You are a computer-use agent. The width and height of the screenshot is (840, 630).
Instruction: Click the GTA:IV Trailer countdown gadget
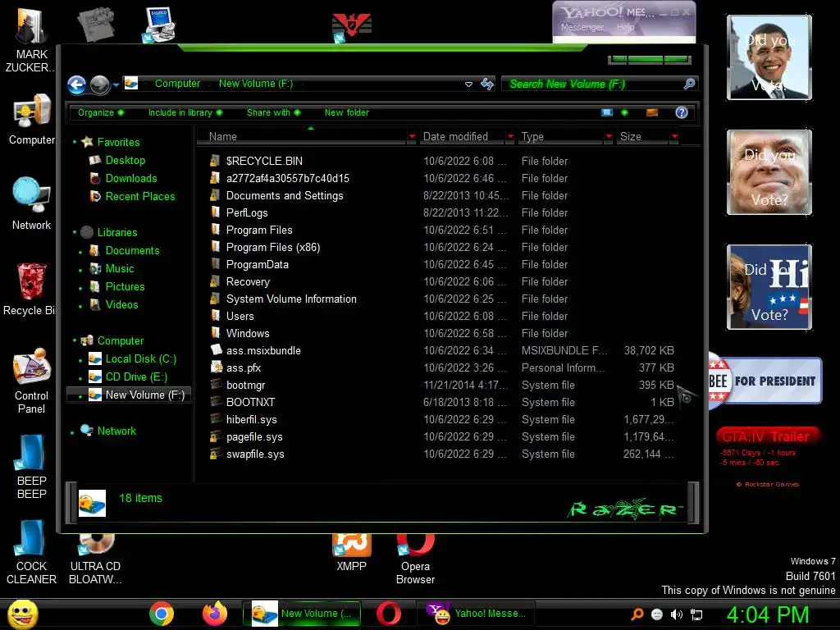(768, 457)
